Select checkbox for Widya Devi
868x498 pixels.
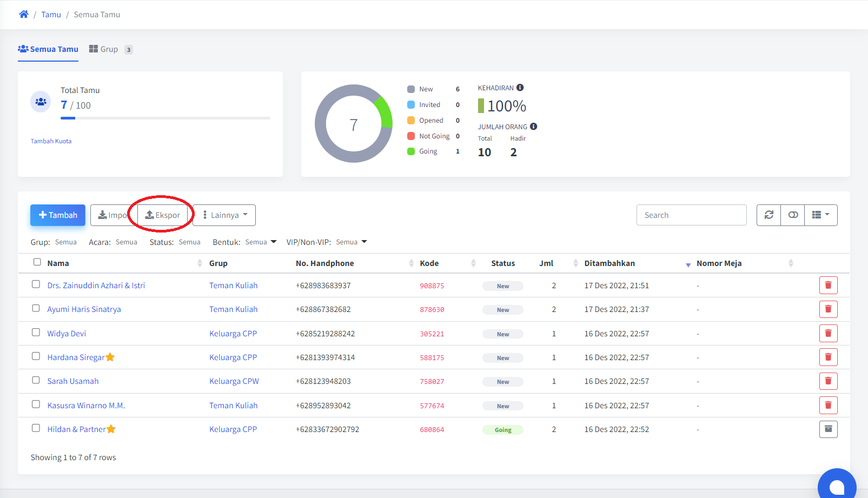[36, 333]
